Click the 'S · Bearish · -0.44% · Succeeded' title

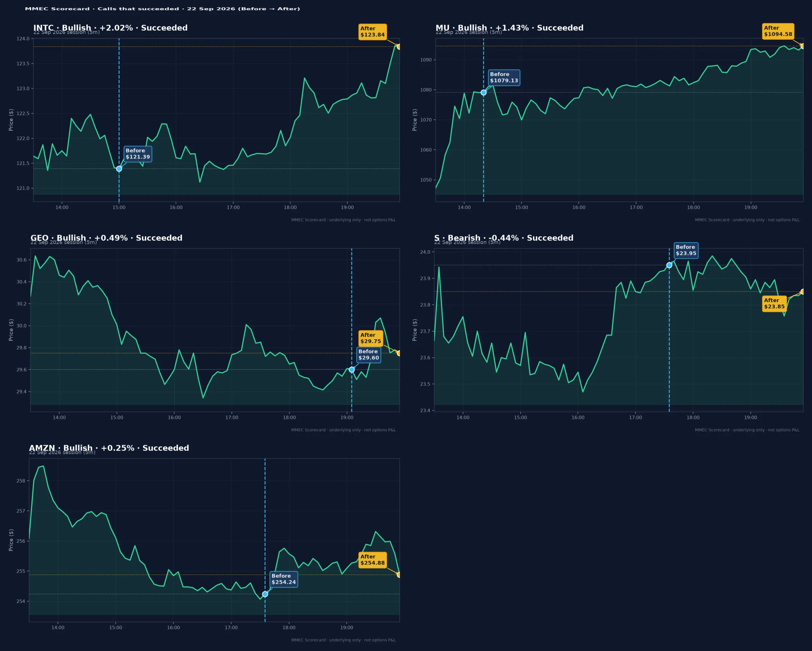pyautogui.click(x=504, y=238)
